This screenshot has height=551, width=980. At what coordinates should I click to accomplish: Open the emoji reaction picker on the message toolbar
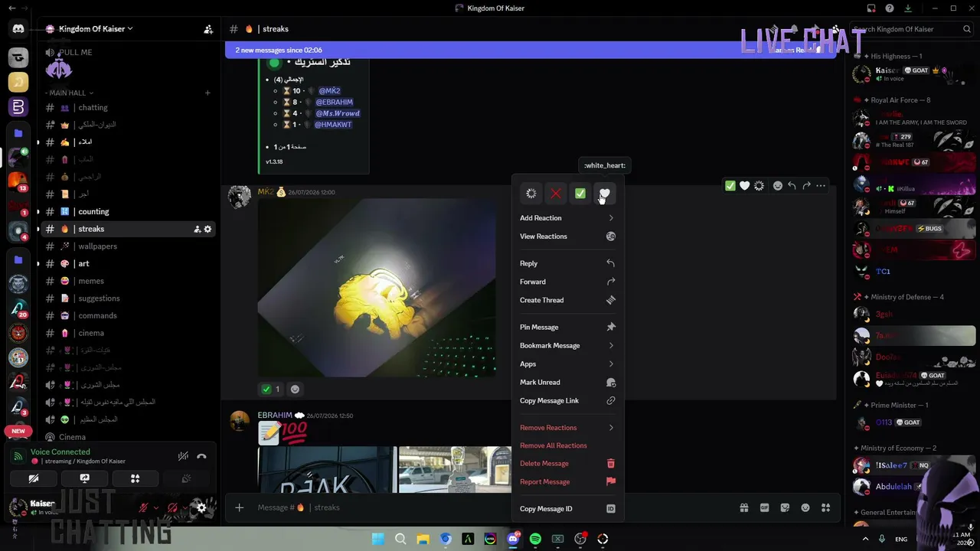(778, 186)
